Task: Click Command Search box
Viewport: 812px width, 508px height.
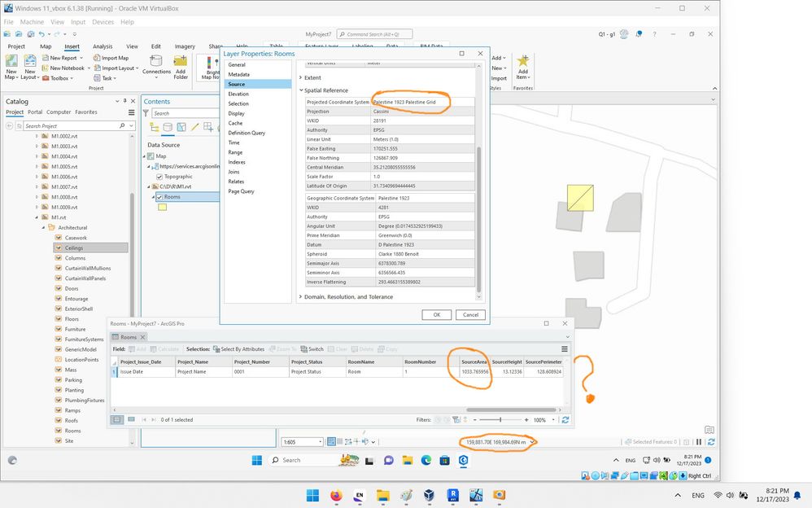Action: coord(375,34)
